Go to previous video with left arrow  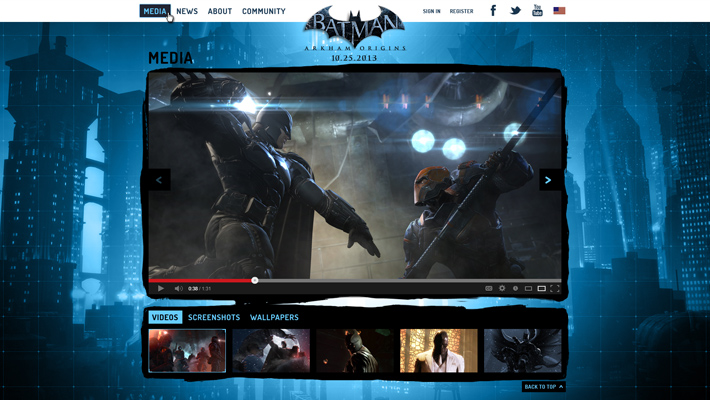[159, 180]
